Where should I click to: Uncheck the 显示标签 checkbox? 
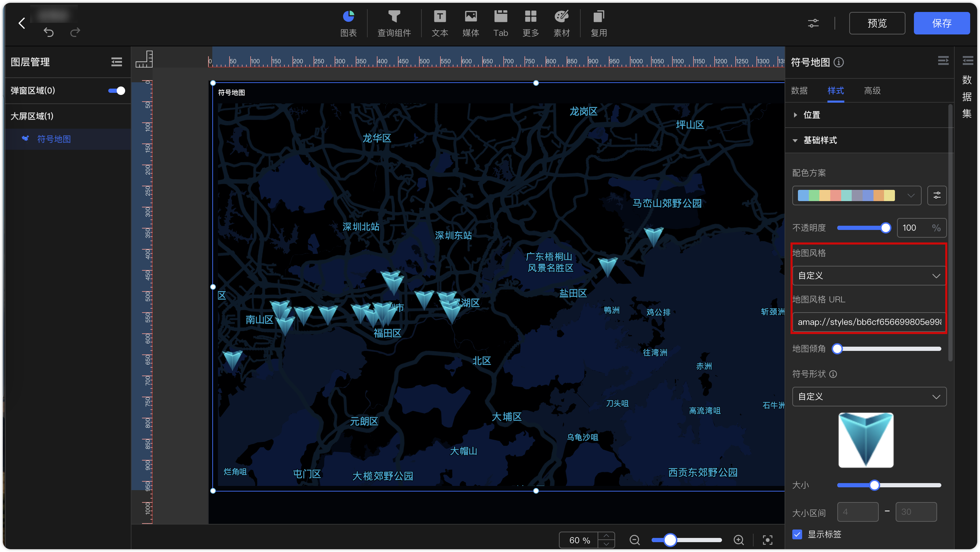(x=797, y=534)
